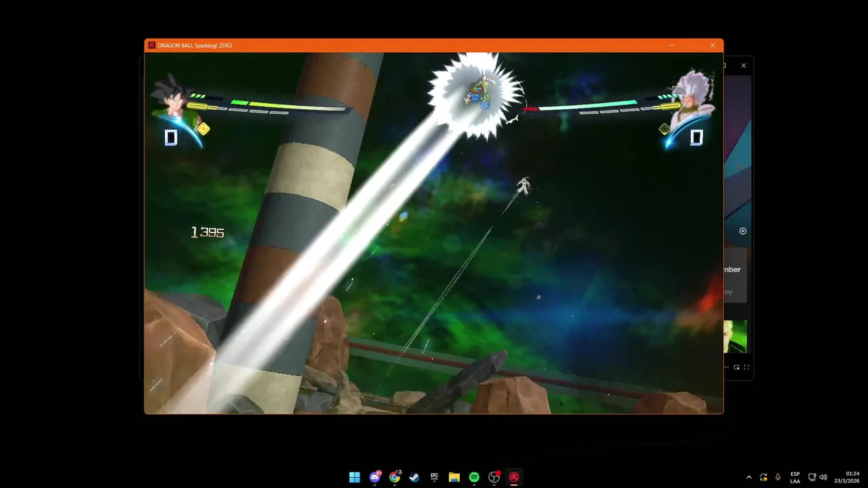Open the Windows Start menu
Viewport: 868px width, 488px height.
tap(354, 477)
